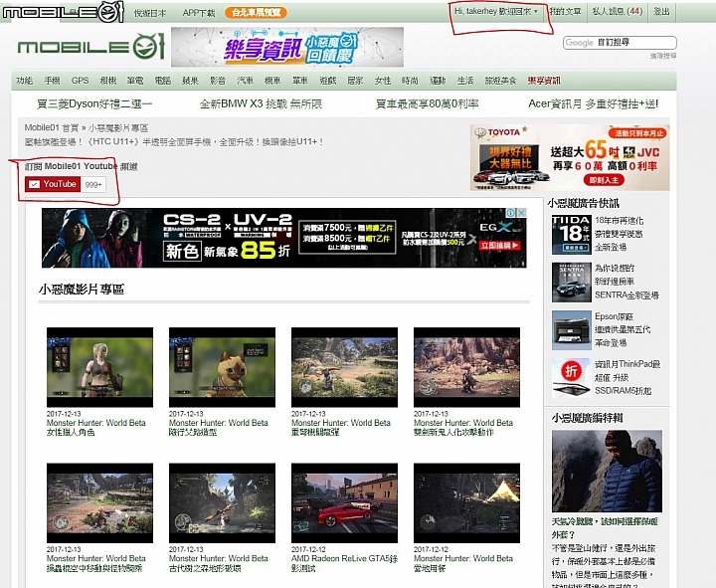The height and width of the screenshot is (588, 716).
Task: Close the CS-2 UV-2 banner ad
Action: tap(521, 213)
